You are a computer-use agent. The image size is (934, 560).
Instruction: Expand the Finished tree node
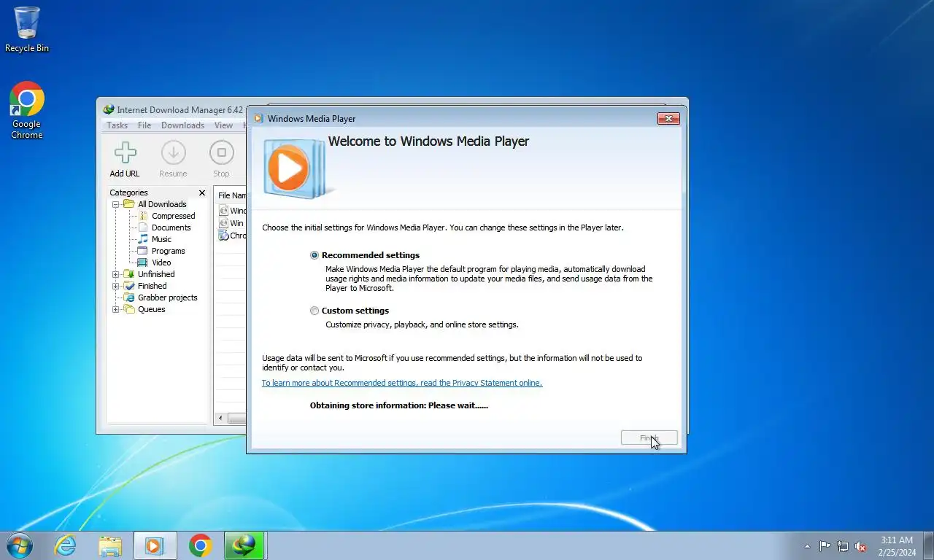[x=115, y=286]
